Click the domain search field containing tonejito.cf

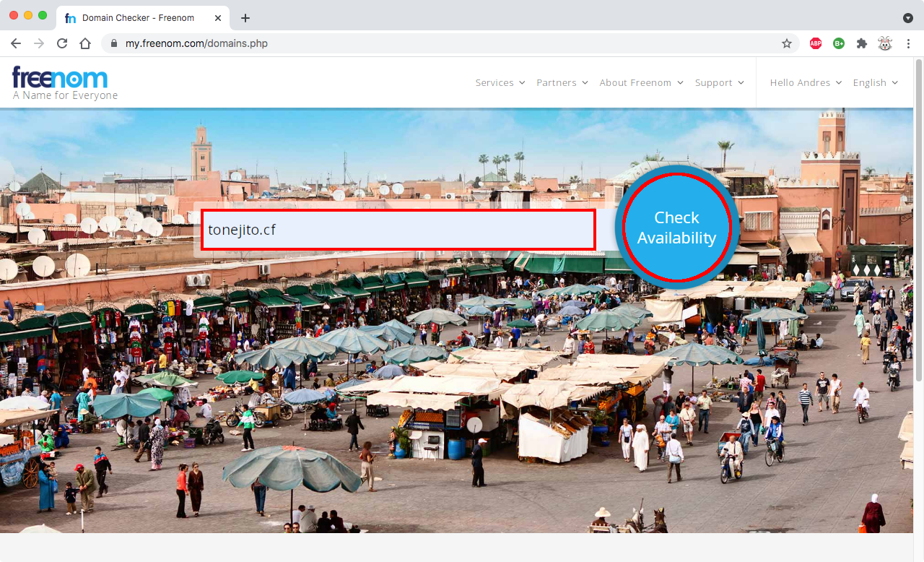(398, 230)
